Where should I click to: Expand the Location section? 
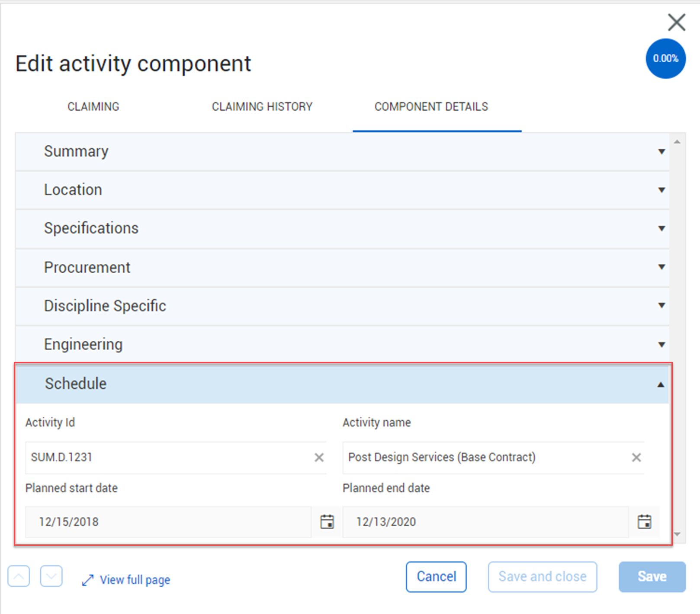[661, 190]
